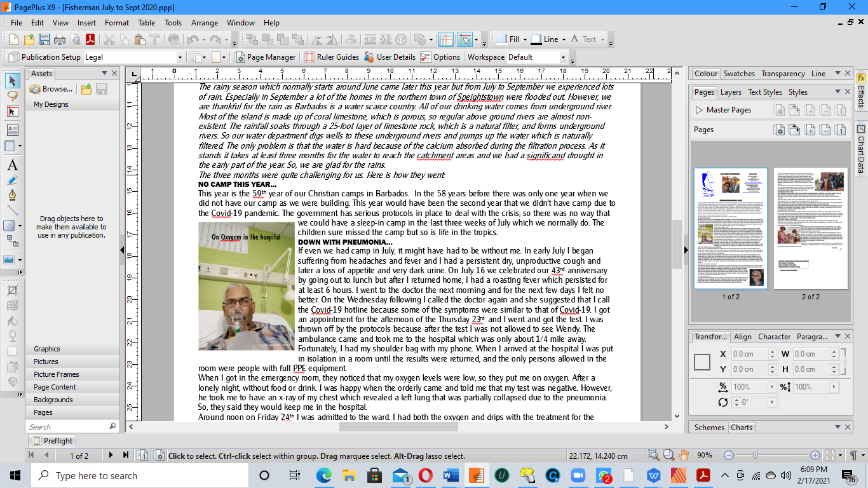Toggle the select-on-create pointer mode
The width and height of the screenshot is (868, 488).
point(464,39)
